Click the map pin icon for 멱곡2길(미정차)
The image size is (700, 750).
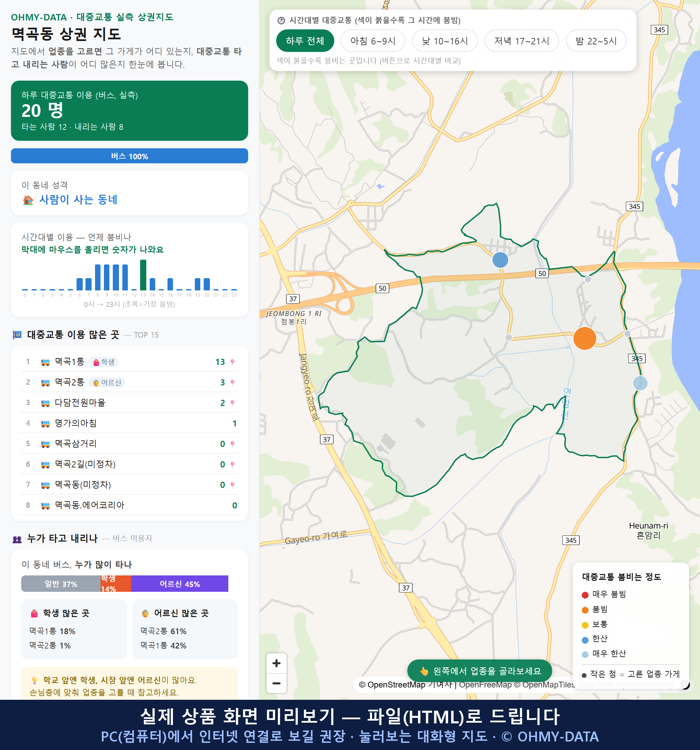tap(232, 464)
